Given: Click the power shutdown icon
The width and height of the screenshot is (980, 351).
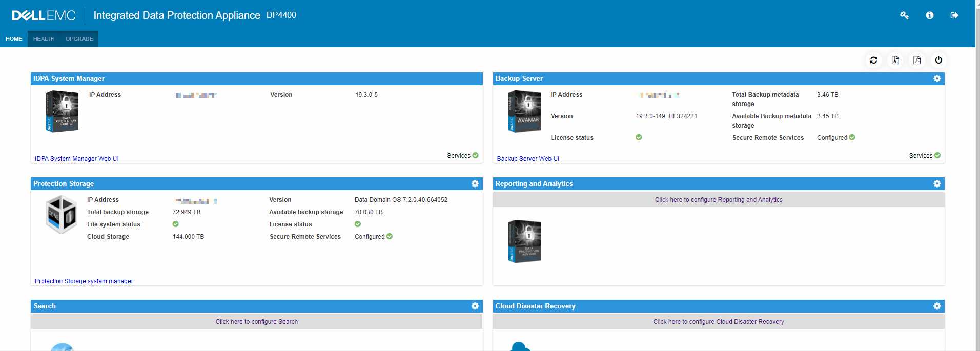Looking at the screenshot, I should [x=938, y=60].
